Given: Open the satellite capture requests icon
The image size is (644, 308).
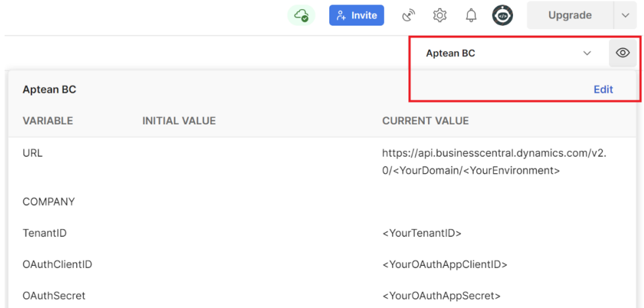Looking at the screenshot, I should [409, 15].
